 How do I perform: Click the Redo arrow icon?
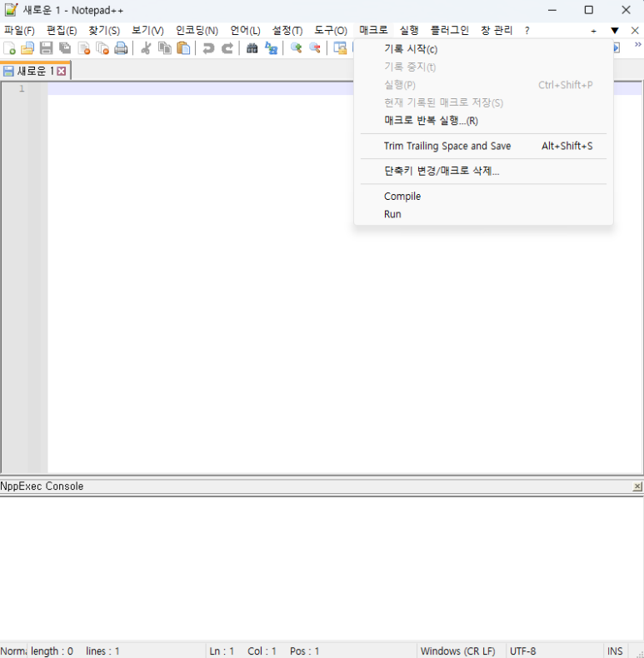pyautogui.click(x=227, y=48)
